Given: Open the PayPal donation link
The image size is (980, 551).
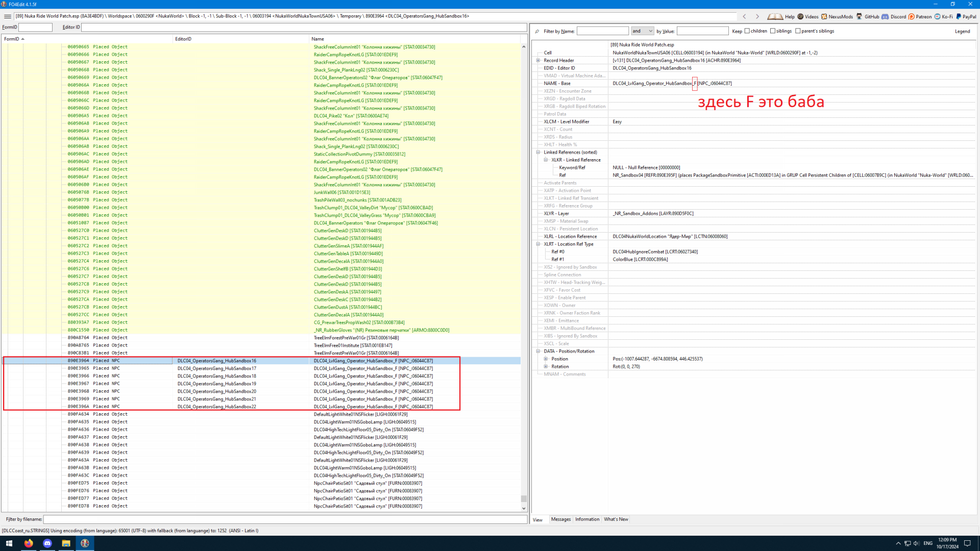Looking at the screenshot, I should [x=966, y=16].
